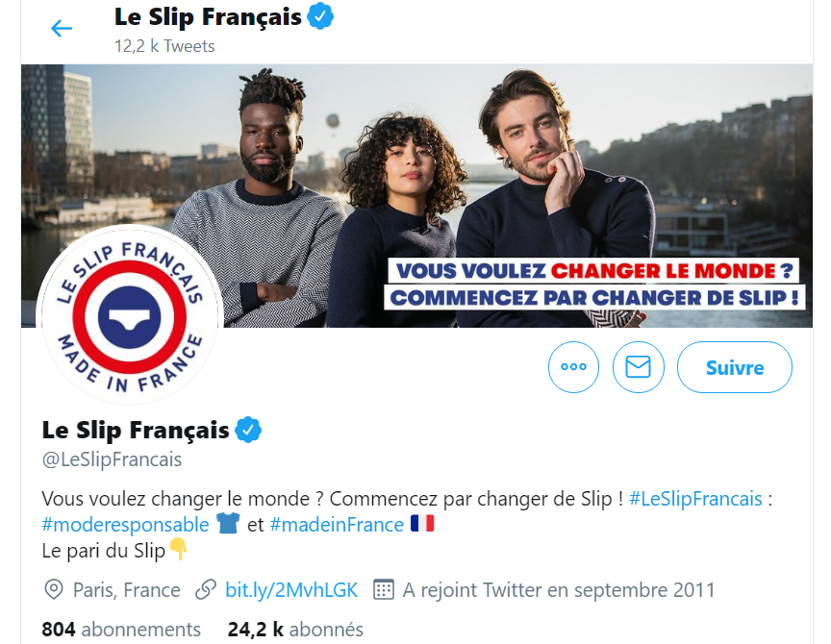Go back using the blue arrow
The image size is (831, 644).
click(x=61, y=28)
